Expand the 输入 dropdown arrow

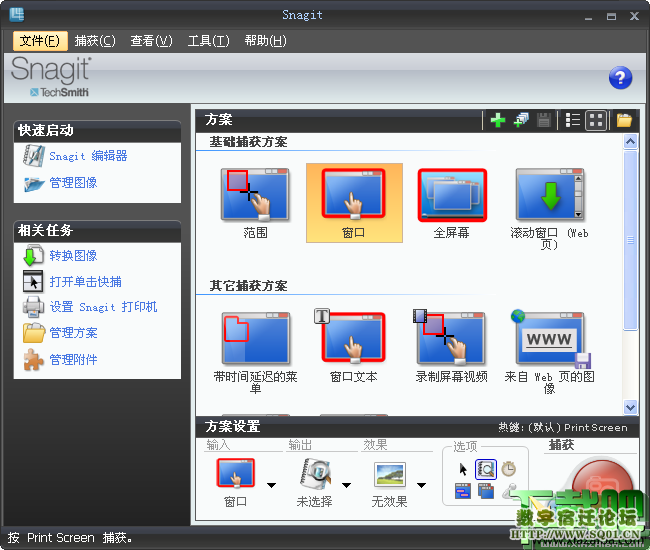[x=272, y=485]
